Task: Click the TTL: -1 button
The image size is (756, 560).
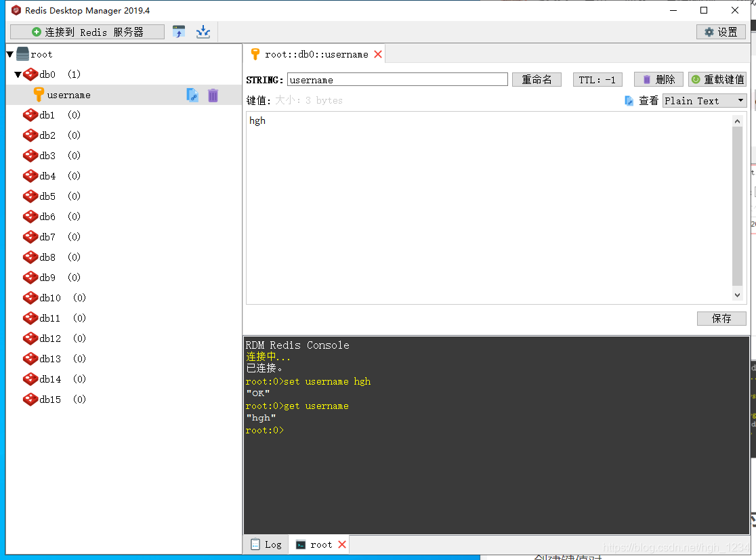Action: click(597, 79)
